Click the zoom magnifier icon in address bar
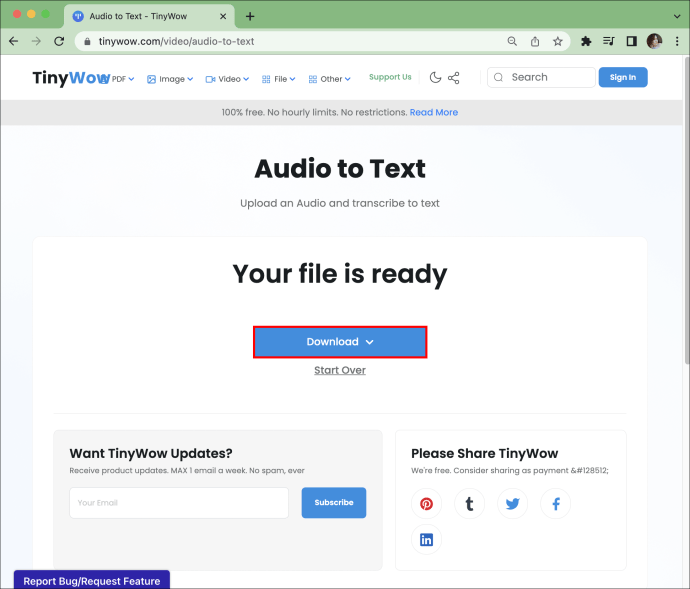 coord(512,41)
